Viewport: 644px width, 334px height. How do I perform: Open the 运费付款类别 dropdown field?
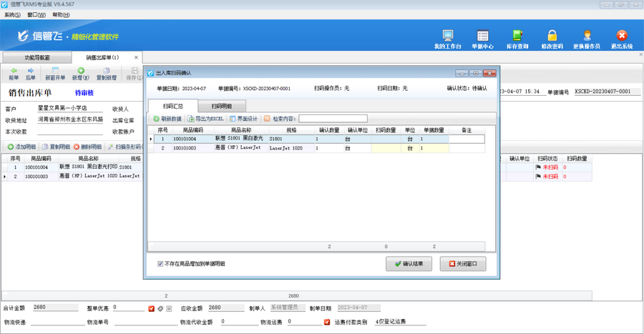click(399, 323)
